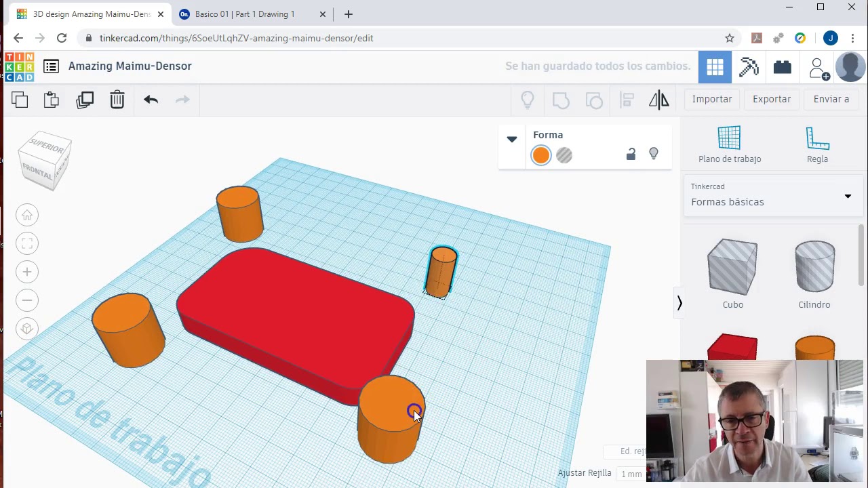
Task: Click the browser address bar URL
Action: coord(236,38)
